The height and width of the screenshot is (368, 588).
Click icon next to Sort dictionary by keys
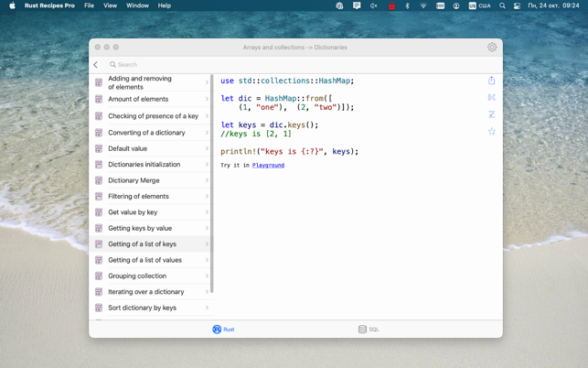point(99,308)
